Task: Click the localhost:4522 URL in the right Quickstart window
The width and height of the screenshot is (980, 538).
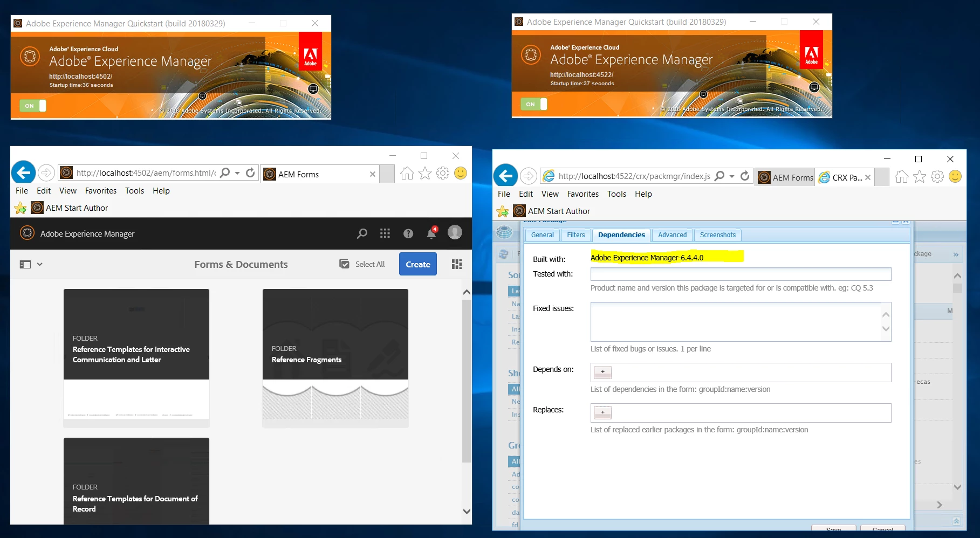Action: coord(581,75)
